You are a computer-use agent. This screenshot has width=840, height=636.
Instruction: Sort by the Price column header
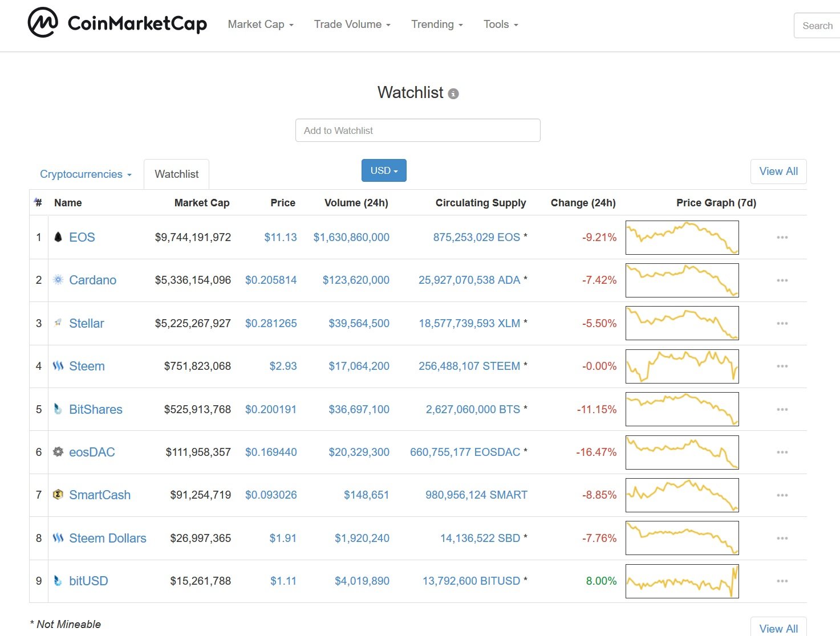click(x=283, y=203)
